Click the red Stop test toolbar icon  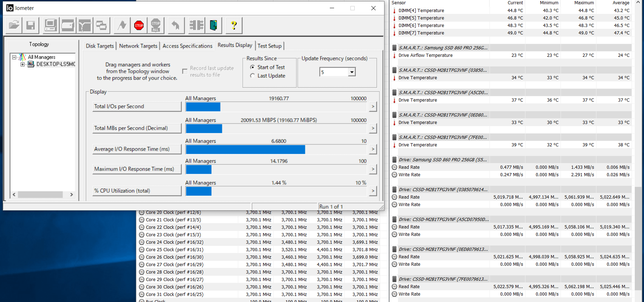click(x=139, y=25)
